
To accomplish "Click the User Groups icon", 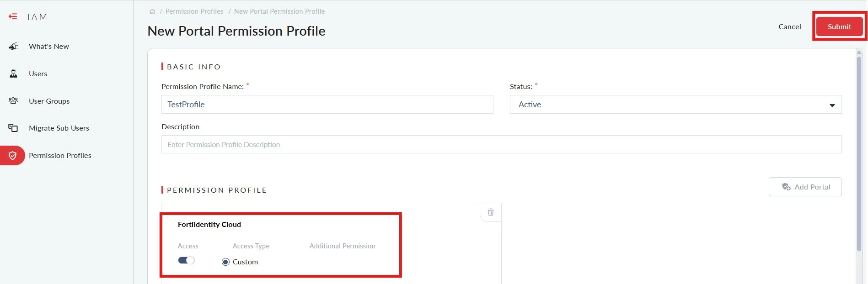I will coord(13,101).
